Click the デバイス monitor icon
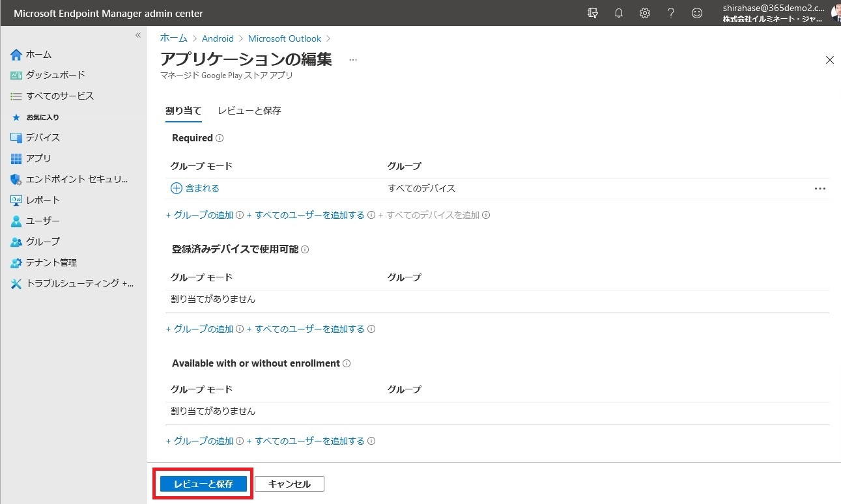Viewport: 841px width, 504px height. [16, 138]
